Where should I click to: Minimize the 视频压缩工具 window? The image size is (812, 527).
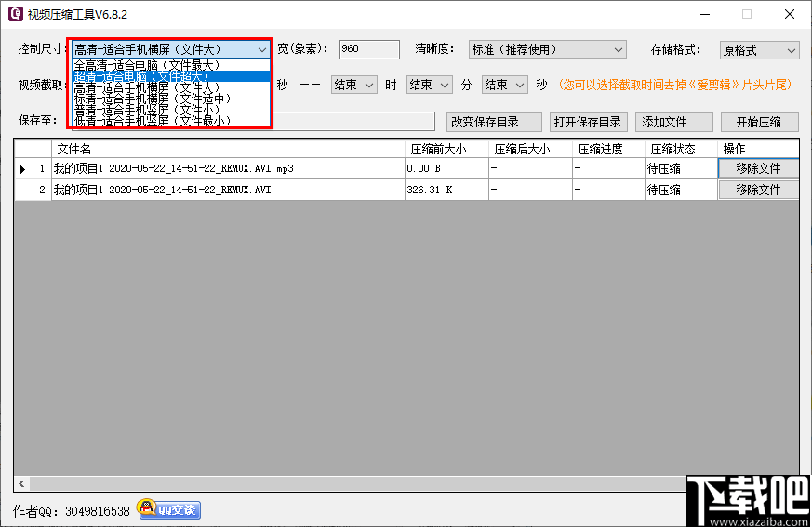(x=705, y=14)
